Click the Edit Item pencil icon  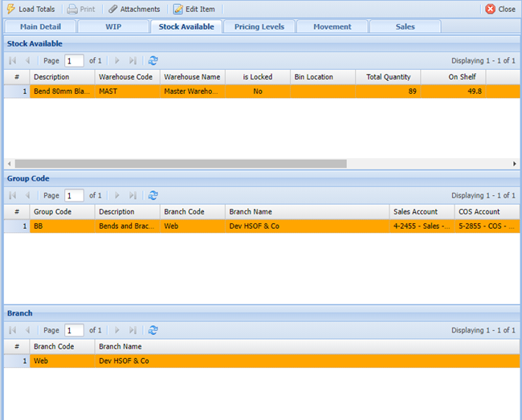tap(178, 9)
